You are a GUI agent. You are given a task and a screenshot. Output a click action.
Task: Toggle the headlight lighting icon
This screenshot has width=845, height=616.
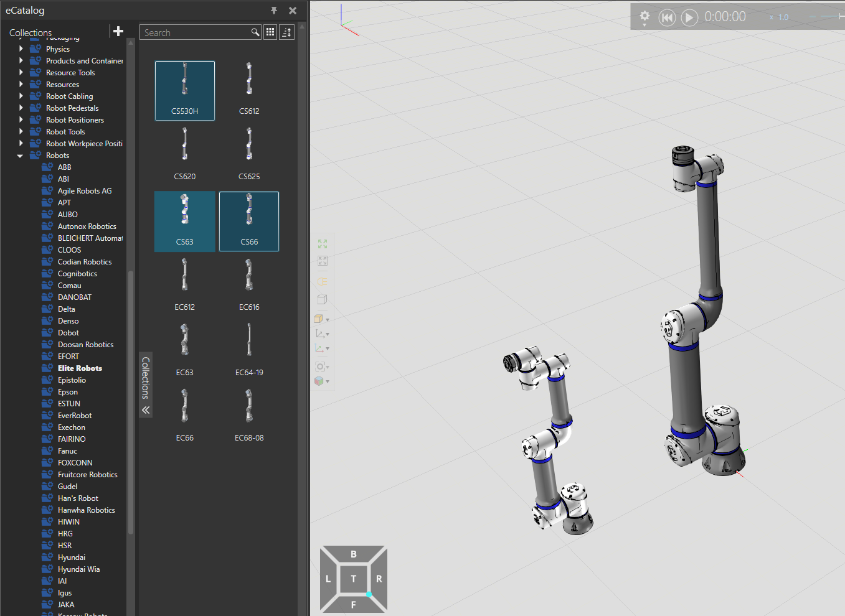[x=322, y=281]
